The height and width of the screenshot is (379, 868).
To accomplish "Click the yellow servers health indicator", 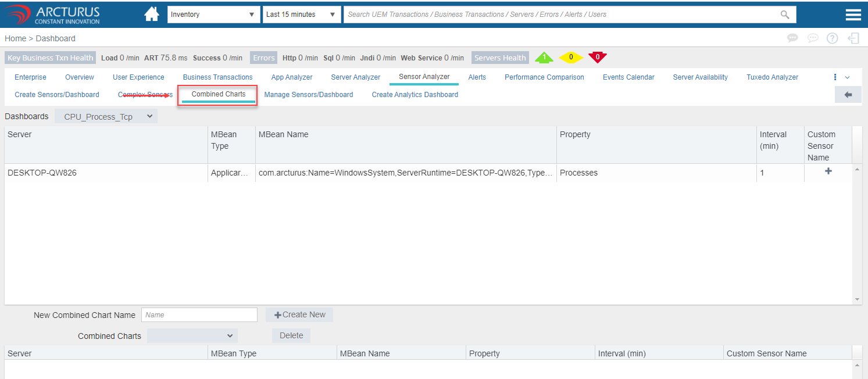I will point(571,58).
